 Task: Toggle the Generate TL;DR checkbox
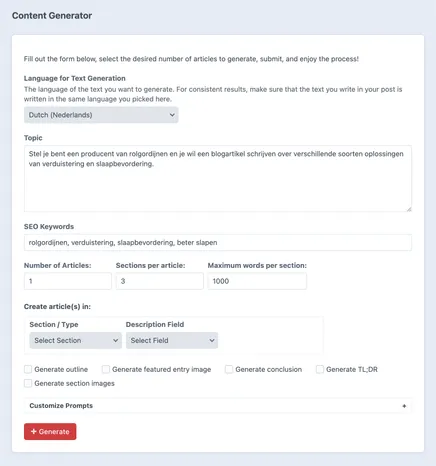pos(320,369)
